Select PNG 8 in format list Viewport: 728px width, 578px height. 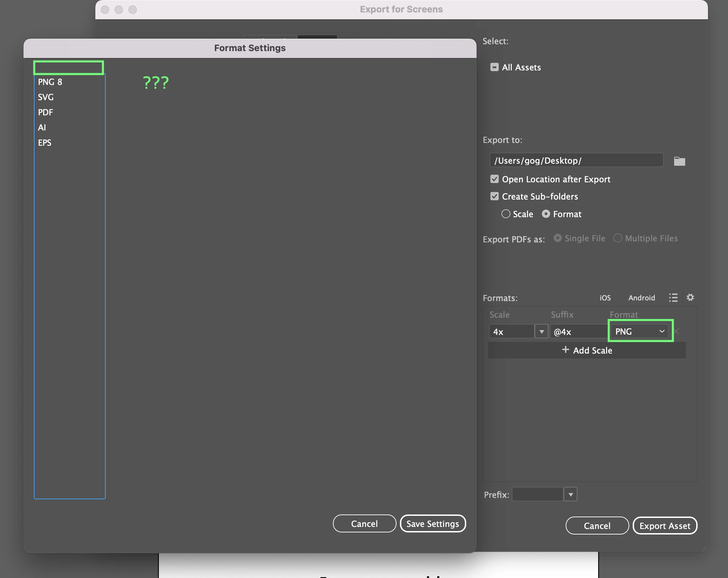(50, 82)
